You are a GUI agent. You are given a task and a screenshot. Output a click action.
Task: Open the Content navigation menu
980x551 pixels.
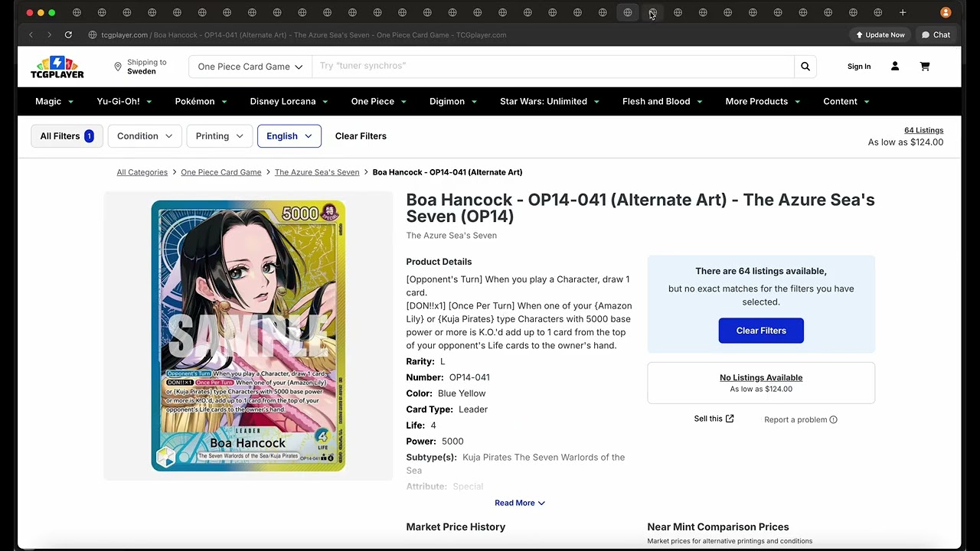847,101
